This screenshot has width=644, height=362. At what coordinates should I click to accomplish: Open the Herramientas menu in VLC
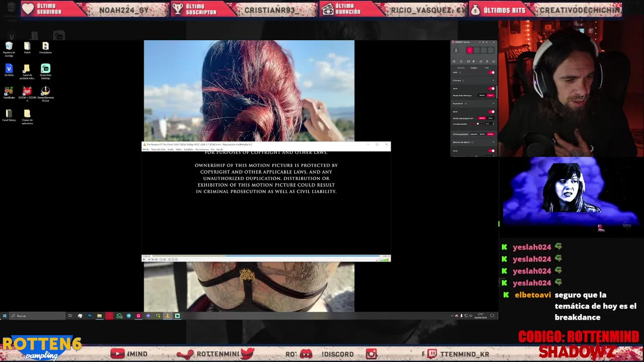click(x=202, y=149)
